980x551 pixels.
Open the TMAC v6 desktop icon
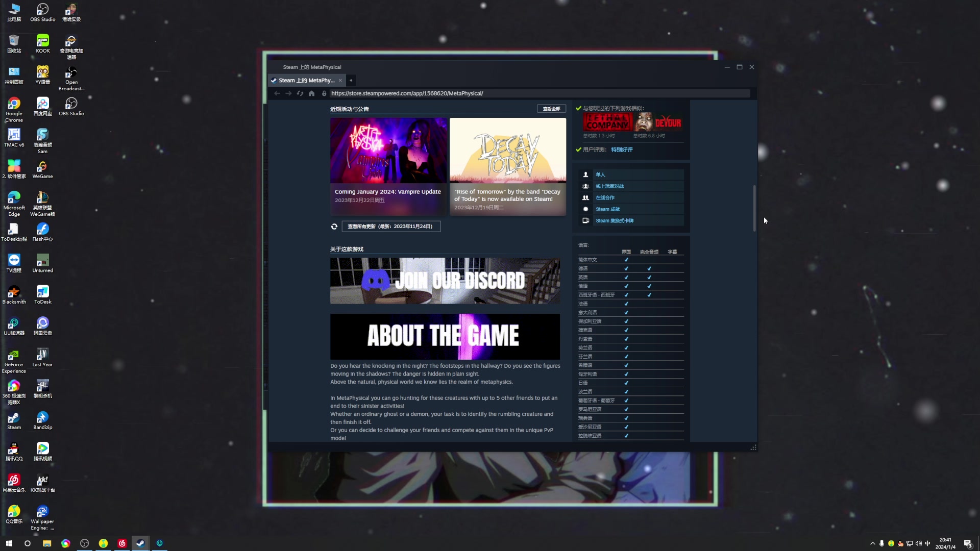[14, 138]
